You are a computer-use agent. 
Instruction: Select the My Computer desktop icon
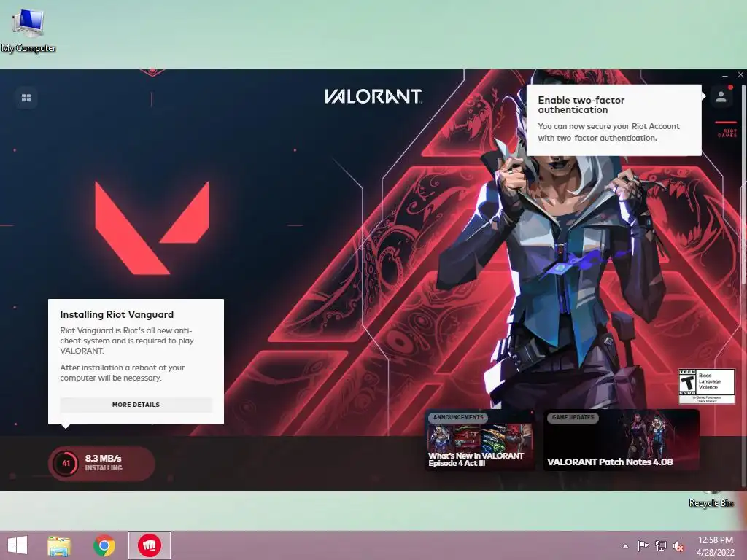tap(28, 31)
